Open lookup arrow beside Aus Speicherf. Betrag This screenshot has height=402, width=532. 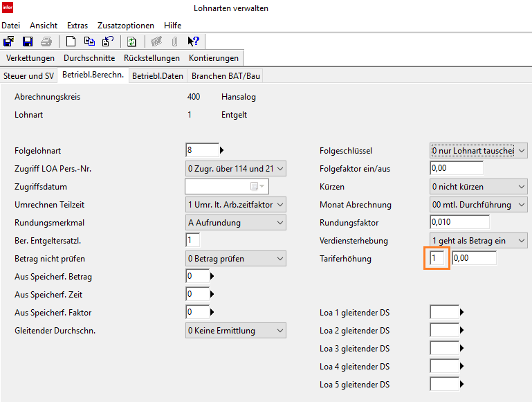[x=212, y=276]
